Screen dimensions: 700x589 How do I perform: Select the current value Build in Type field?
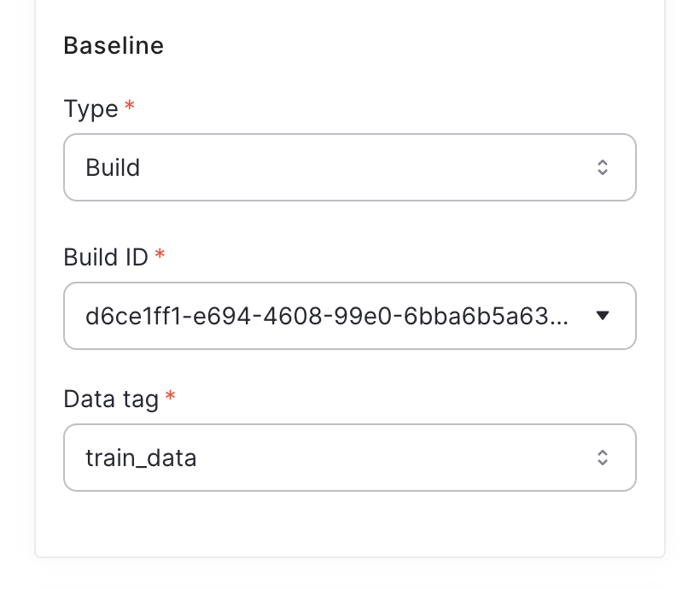click(112, 167)
